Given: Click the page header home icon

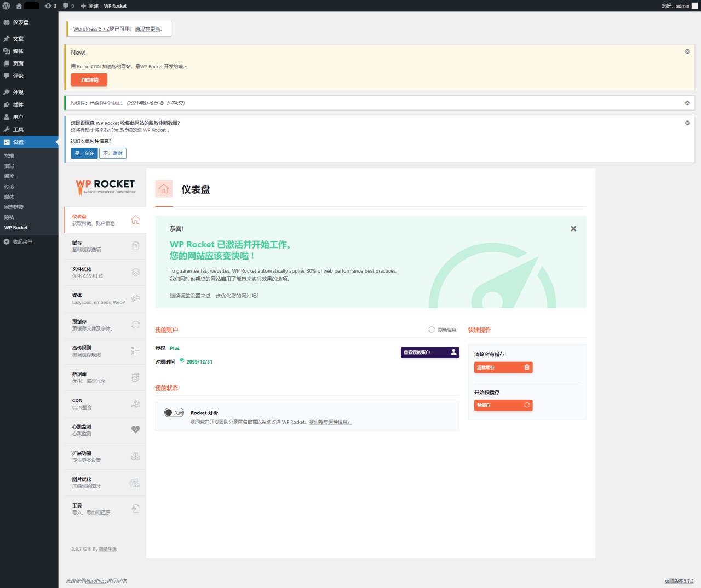Looking at the screenshot, I should click(164, 189).
